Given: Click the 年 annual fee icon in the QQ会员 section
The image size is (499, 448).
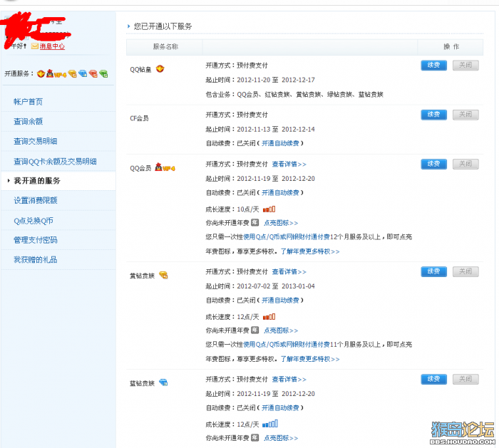Looking at the screenshot, I should (x=254, y=222).
